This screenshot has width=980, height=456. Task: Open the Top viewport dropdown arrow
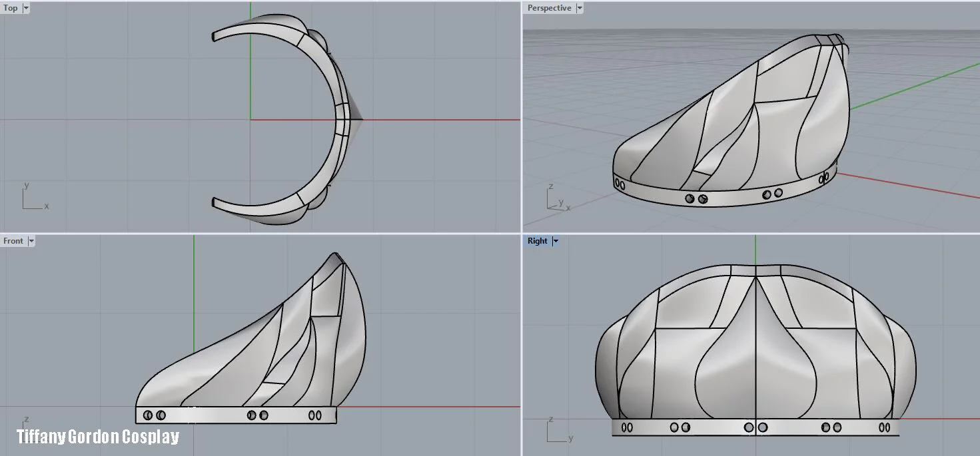pos(26,8)
